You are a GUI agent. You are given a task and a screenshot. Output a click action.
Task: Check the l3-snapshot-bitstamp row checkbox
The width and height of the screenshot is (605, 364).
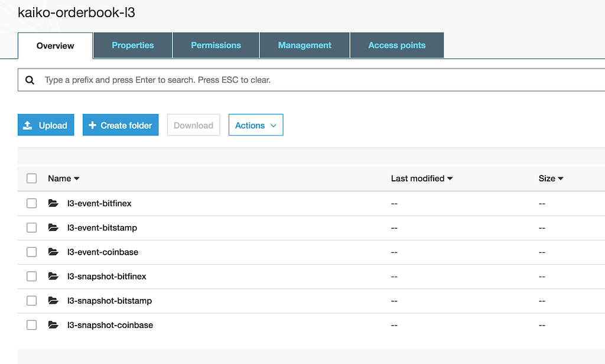(x=32, y=301)
